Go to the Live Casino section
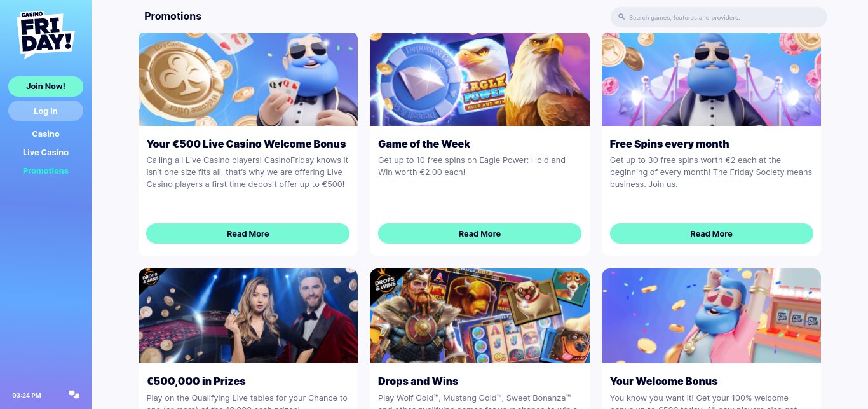Image resolution: width=868 pixels, height=409 pixels. 46,153
